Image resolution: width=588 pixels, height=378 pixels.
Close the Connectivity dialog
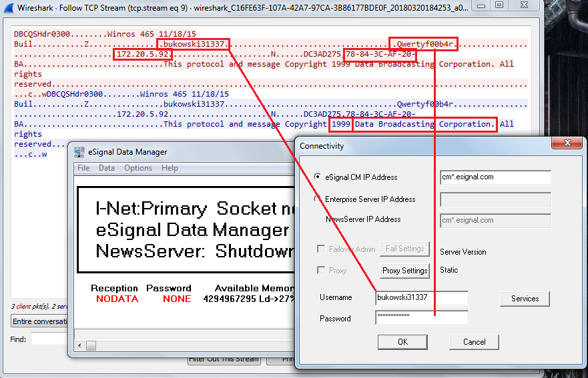[567, 143]
